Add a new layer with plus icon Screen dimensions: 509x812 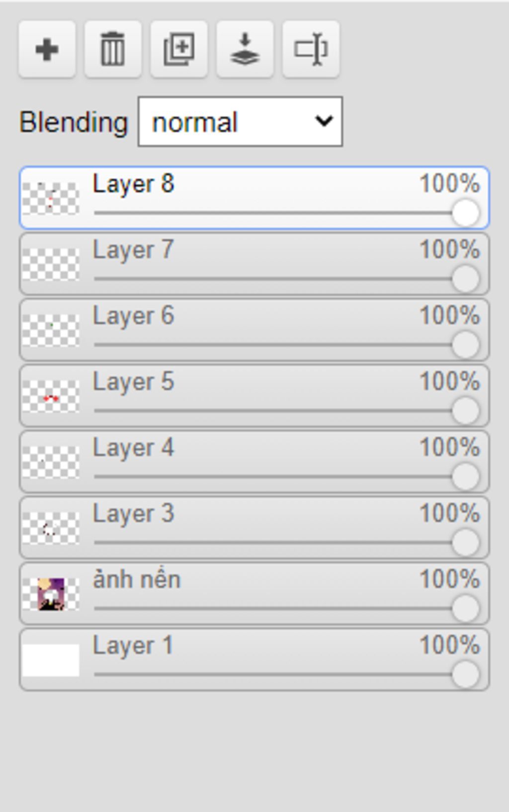click(47, 49)
